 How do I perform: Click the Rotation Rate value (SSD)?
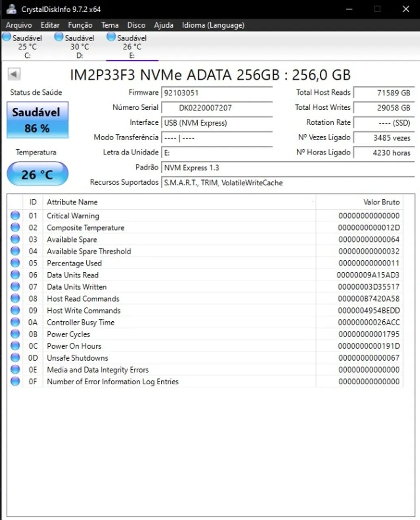384,123
